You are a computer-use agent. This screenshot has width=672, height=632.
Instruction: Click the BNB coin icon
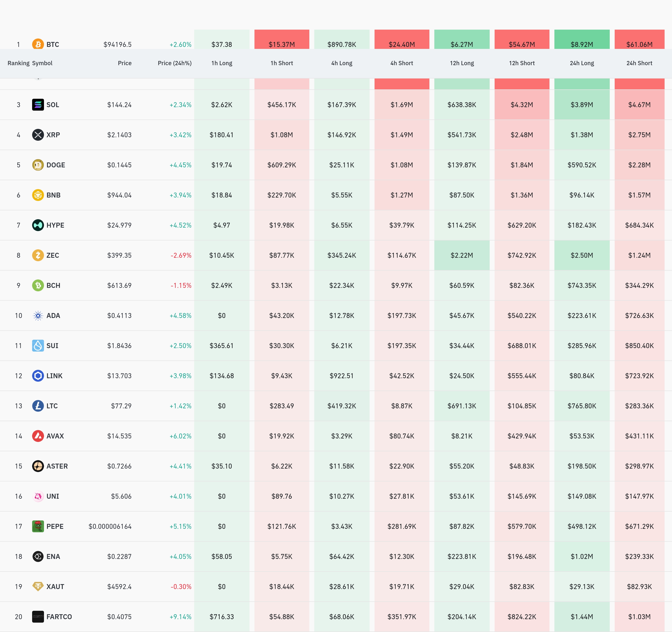38,195
